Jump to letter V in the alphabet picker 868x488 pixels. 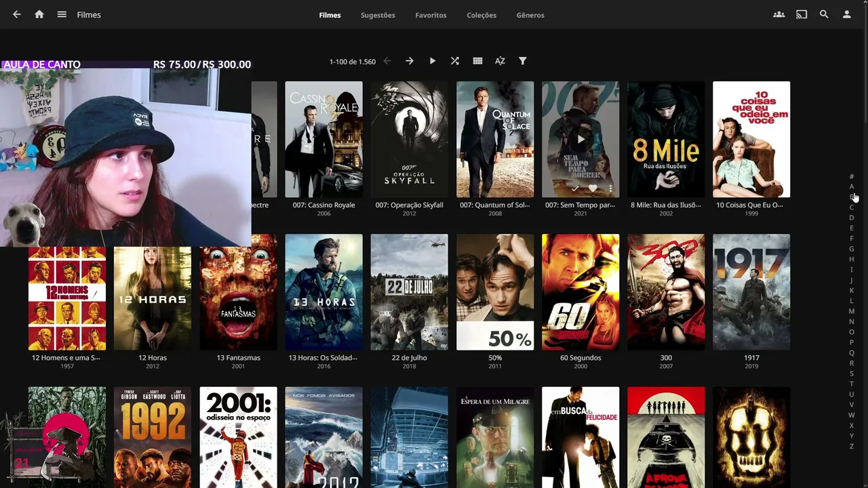[x=852, y=405]
